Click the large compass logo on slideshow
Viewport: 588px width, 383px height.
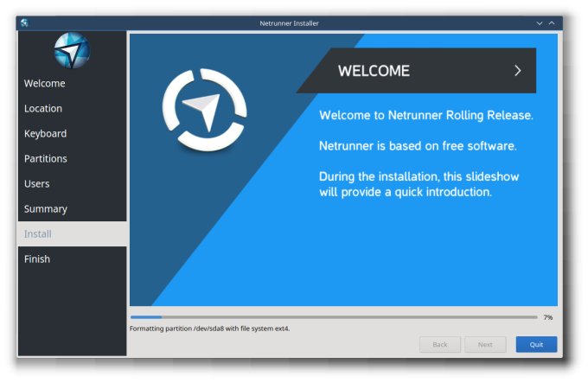coord(204,110)
